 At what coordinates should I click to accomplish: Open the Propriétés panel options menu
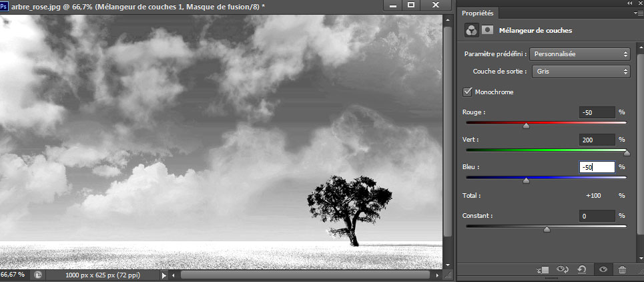click(637, 13)
